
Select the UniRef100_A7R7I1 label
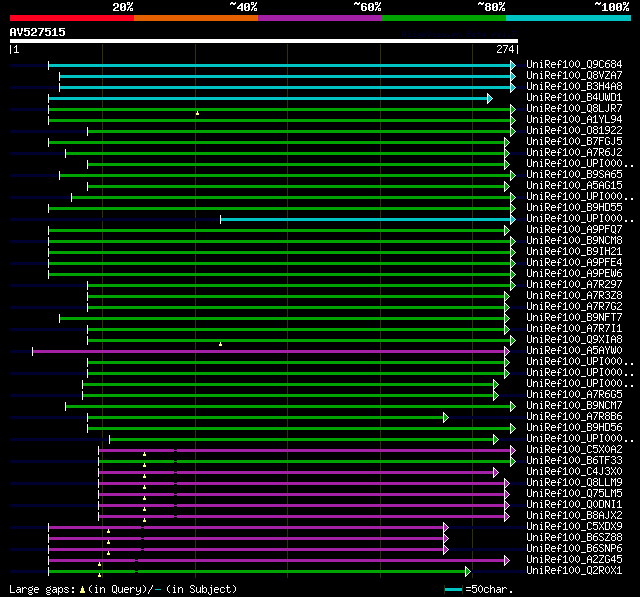[574, 329]
